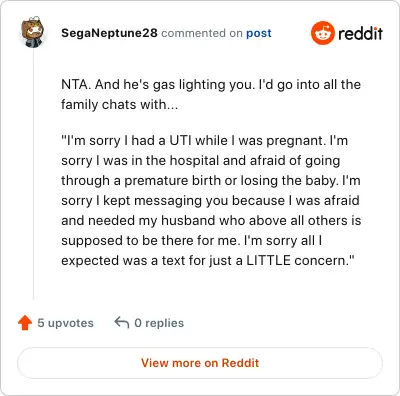Click the orange Reddit Snoo logo icon
The width and height of the screenshot is (400, 396).
coord(322,33)
